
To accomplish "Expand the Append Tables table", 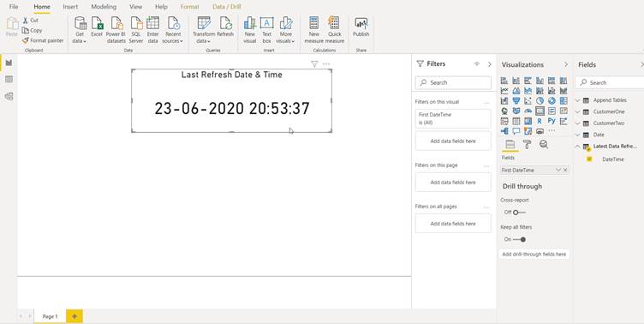I will point(578,100).
